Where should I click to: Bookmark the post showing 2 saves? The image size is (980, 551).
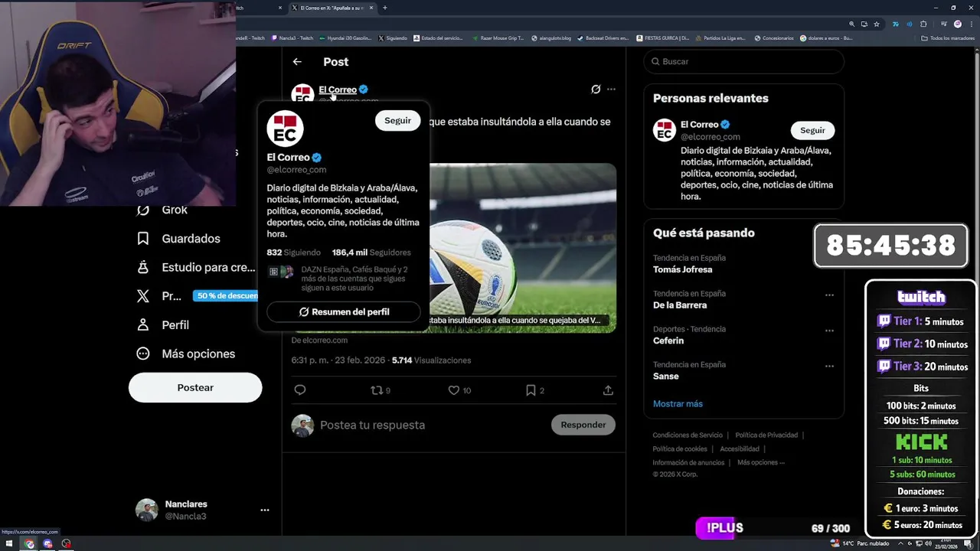tap(534, 390)
